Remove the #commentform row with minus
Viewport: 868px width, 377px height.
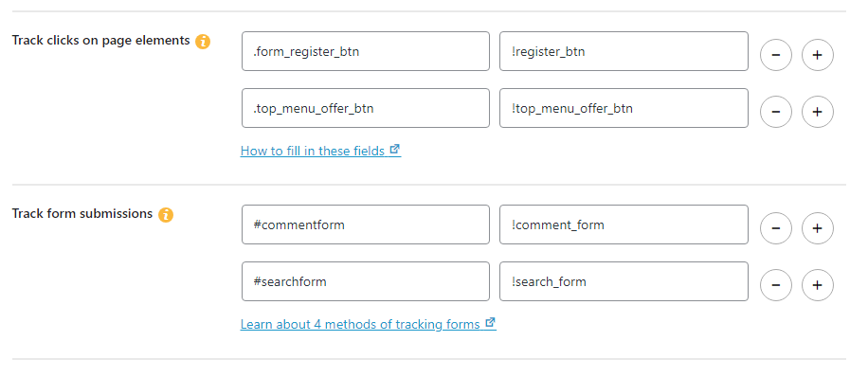pyautogui.click(x=776, y=228)
